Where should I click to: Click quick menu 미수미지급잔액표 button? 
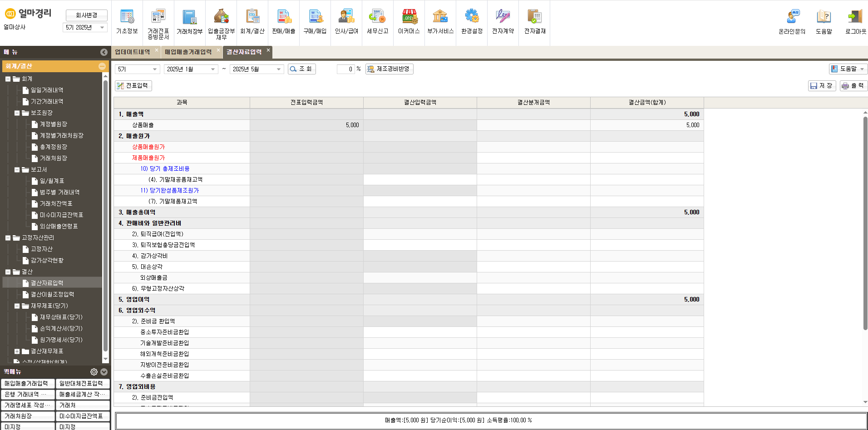(x=83, y=416)
